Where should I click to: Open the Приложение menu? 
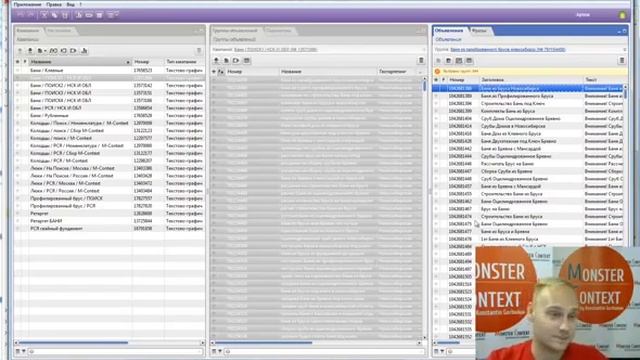pos(27,4)
